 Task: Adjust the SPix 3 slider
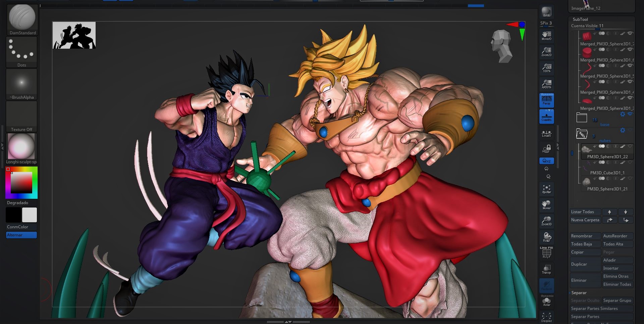(547, 23)
